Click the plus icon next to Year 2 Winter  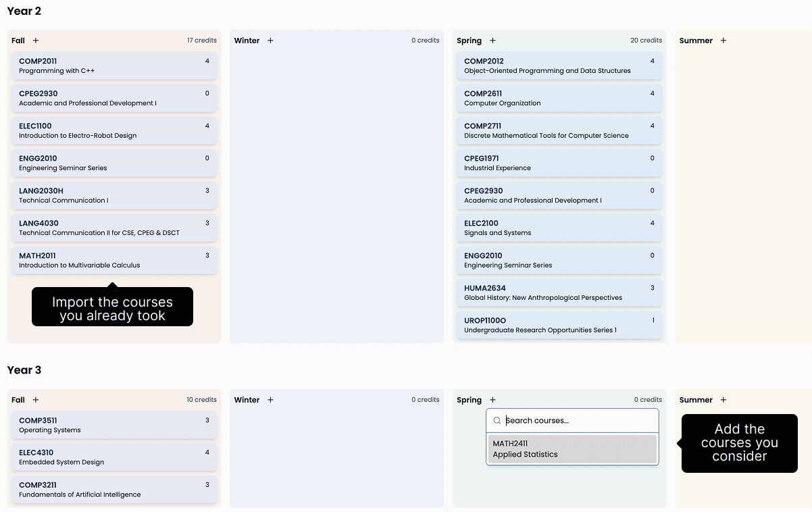point(270,41)
